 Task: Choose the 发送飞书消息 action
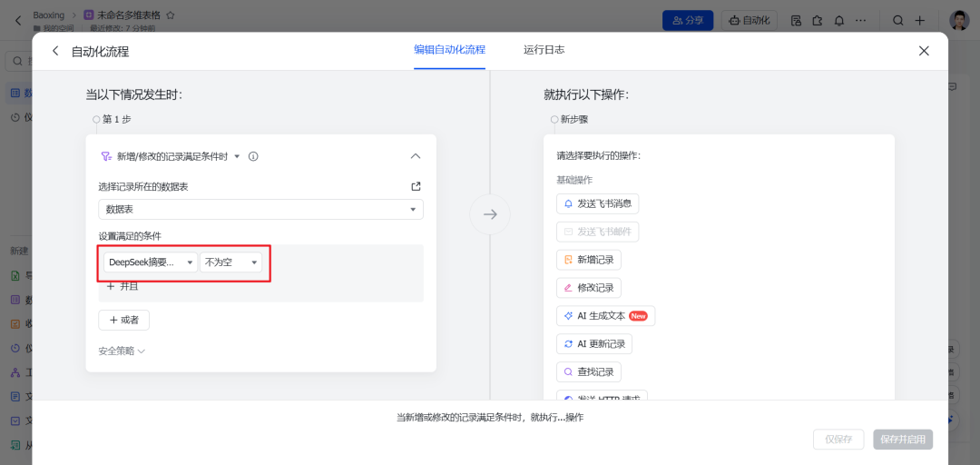click(x=597, y=203)
